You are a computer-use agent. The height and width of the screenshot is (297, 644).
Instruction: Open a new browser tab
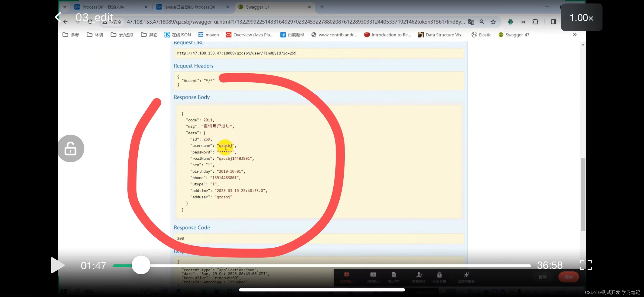coord(322,7)
